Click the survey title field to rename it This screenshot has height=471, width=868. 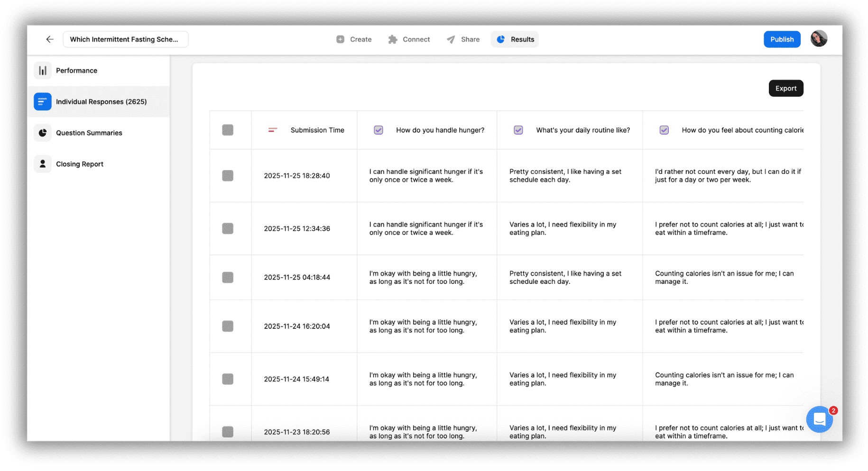tap(125, 39)
